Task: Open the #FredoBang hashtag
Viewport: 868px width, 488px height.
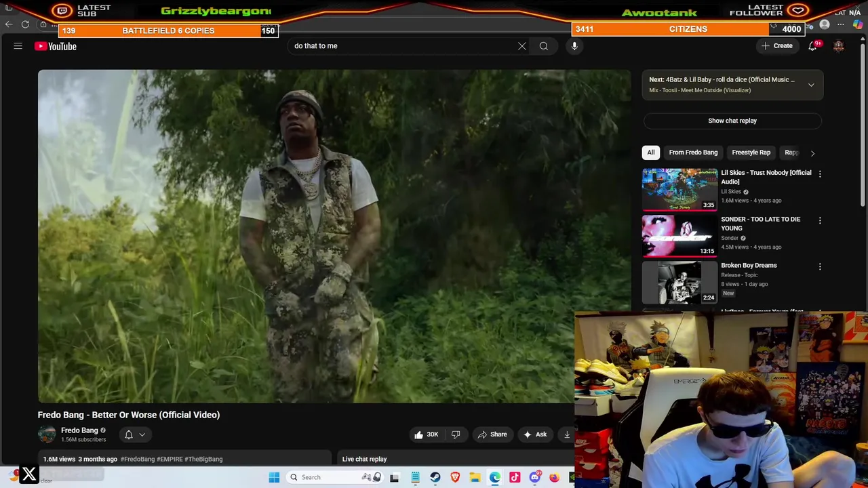Action: [138, 460]
